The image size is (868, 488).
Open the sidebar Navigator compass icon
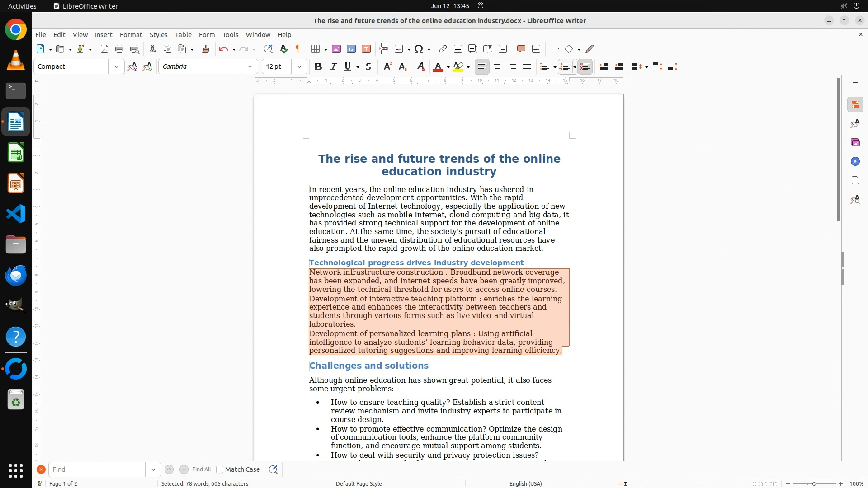click(855, 161)
